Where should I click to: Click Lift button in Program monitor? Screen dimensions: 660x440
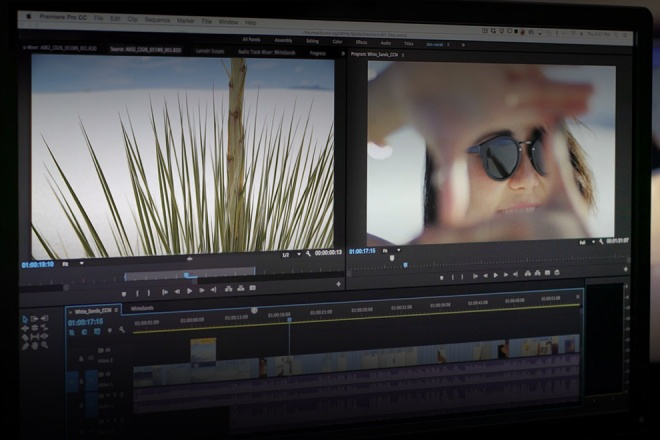click(528, 274)
